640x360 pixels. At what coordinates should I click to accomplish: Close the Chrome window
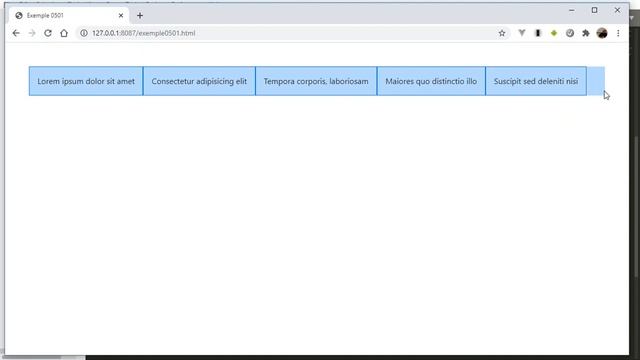[x=617, y=10]
